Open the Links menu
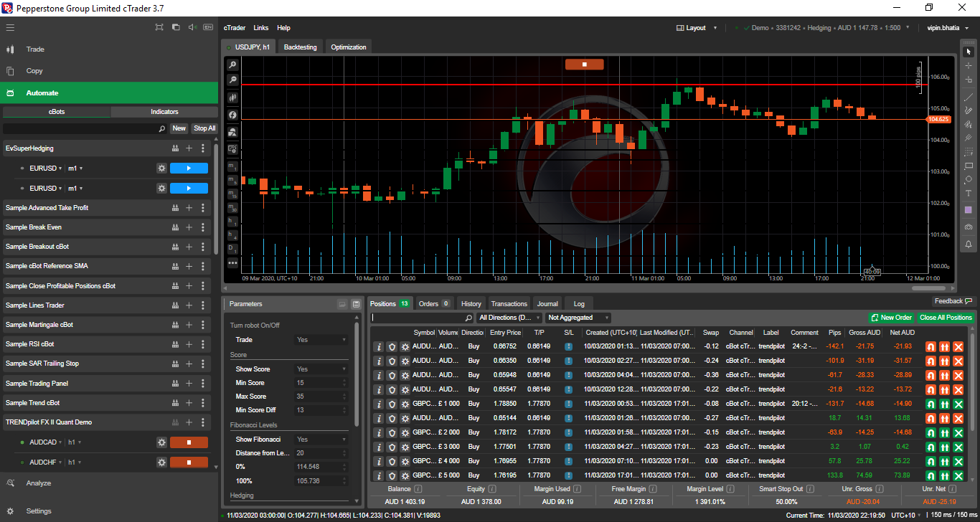The width and height of the screenshot is (980, 522). click(261, 28)
